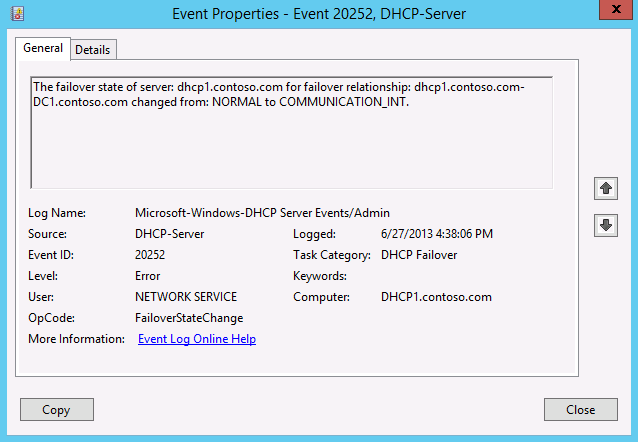
Task: Click the 'OpCode:' label
Action: point(51,318)
